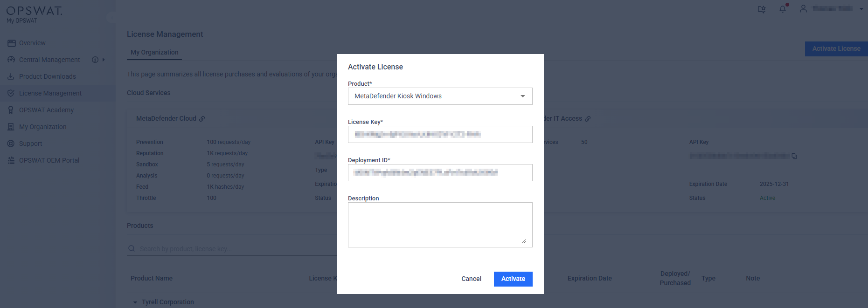Open the Product dropdown in dialog
The width and height of the screenshot is (868, 308).
pyautogui.click(x=440, y=96)
